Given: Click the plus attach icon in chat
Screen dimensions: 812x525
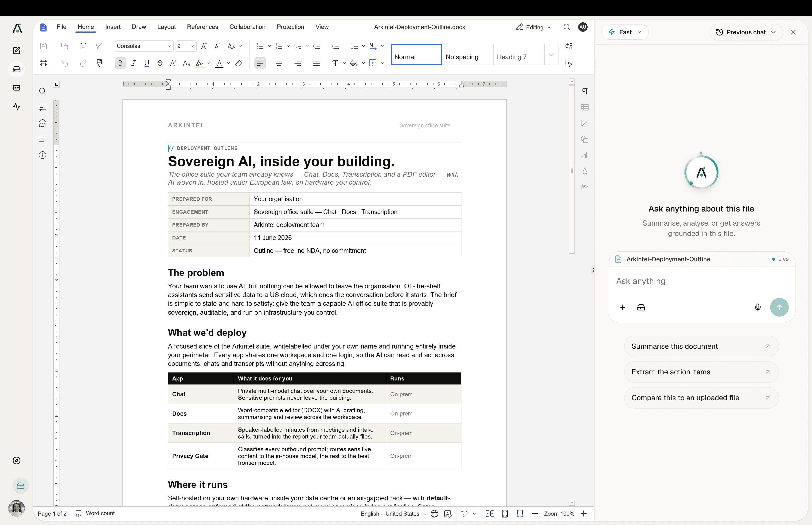Looking at the screenshot, I should click(x=622, y=307).
